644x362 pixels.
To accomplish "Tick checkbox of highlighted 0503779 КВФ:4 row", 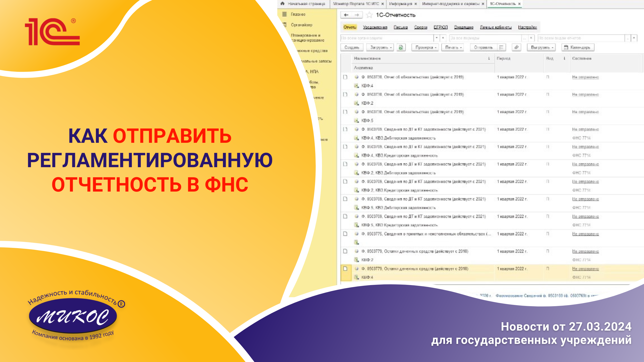I will click(345, 269).
